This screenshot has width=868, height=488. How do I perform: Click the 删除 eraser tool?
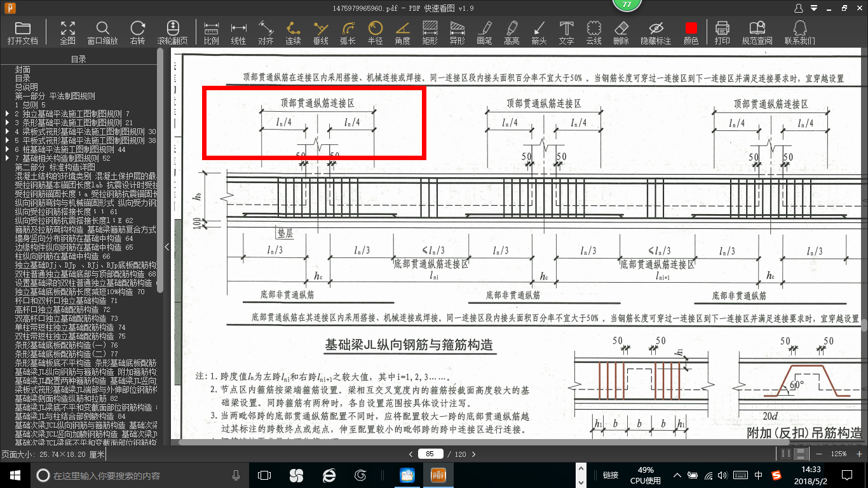621,32
